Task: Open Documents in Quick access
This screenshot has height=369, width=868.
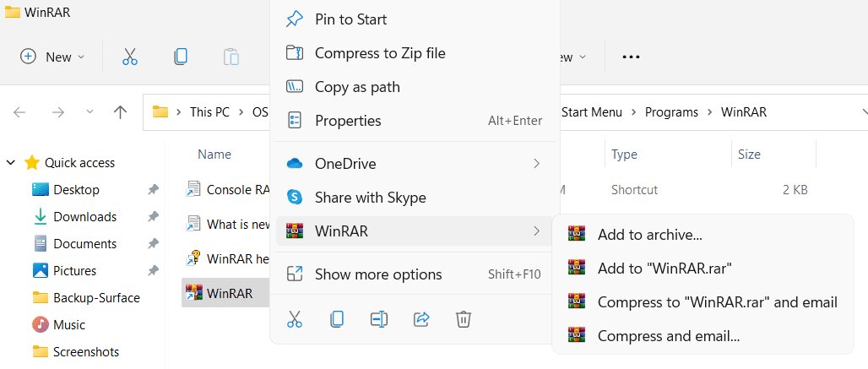Action: coord(84,244)
